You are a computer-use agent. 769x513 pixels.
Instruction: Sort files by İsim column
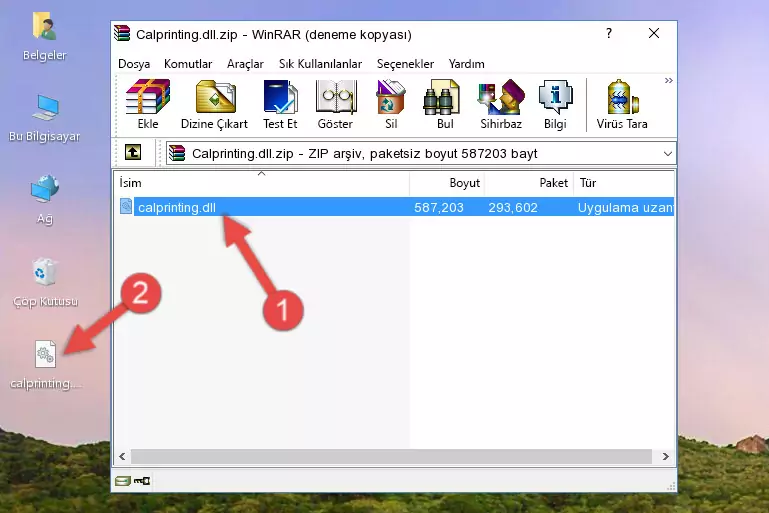pyautogui.click(x=262, y=183)
